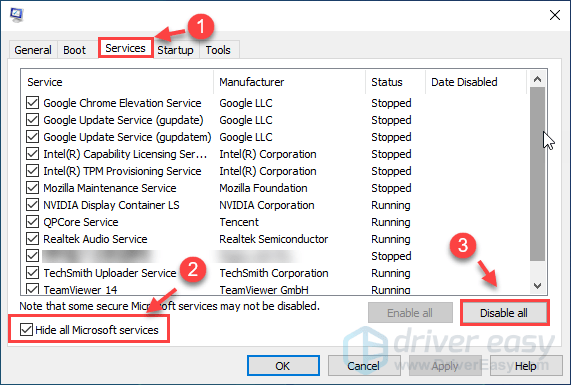Click NVIDIA Corporation manufacturer cell
The image size is (571, 385).
pos(267,205)
